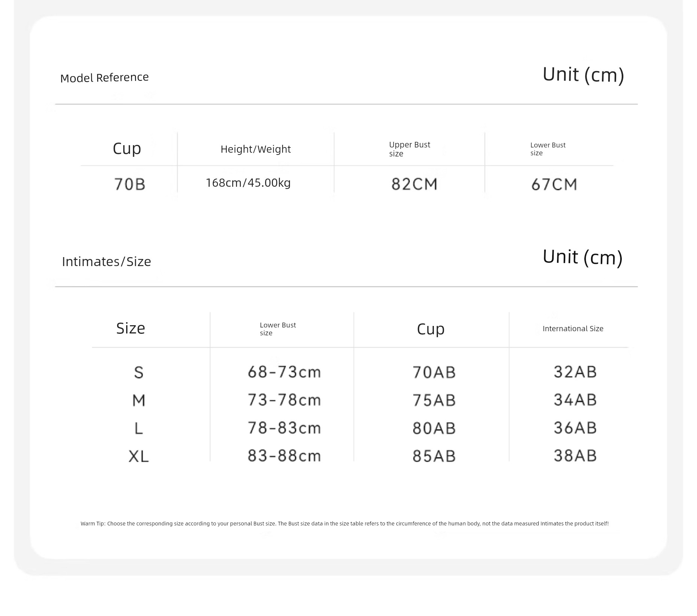Select the 82CM upper bust value

pyautogui.click(x=414, y=184)
